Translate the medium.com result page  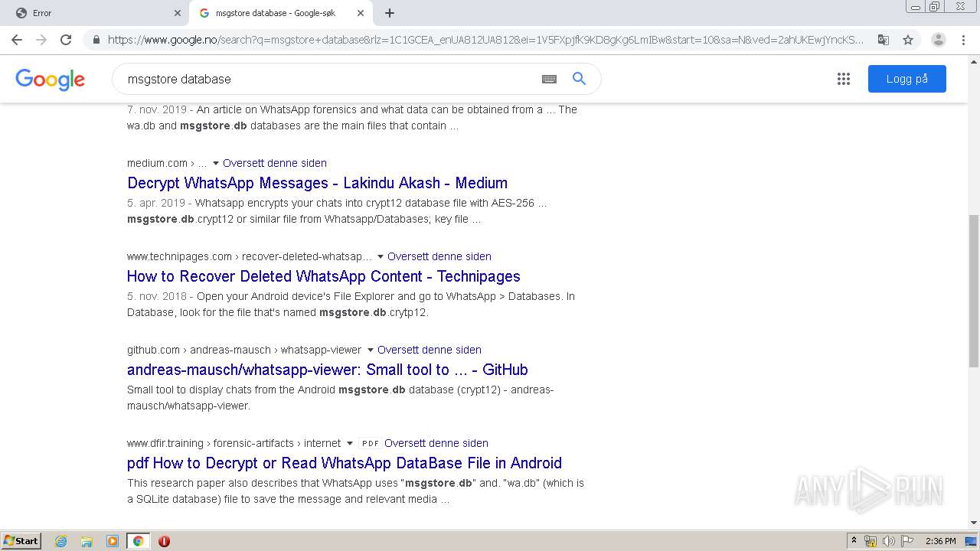pos(275,163)
